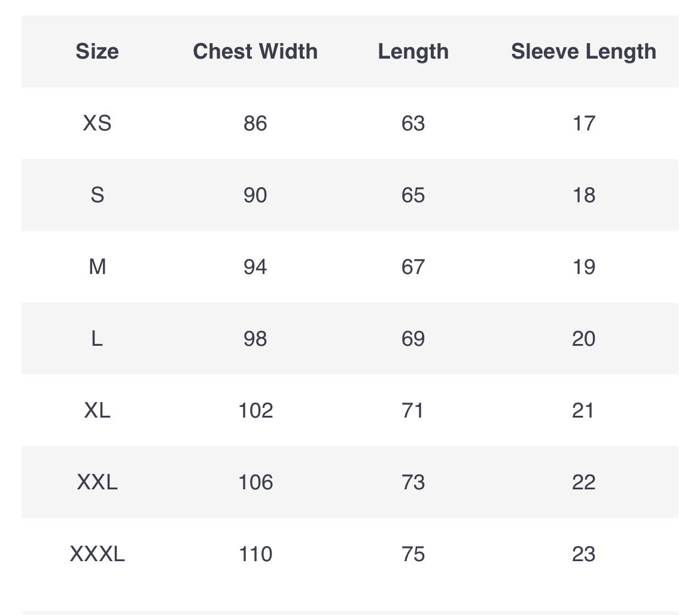The width and height of the screenshot is (700, 615).
Task: Click the Size column header
Action: (97, 51)
